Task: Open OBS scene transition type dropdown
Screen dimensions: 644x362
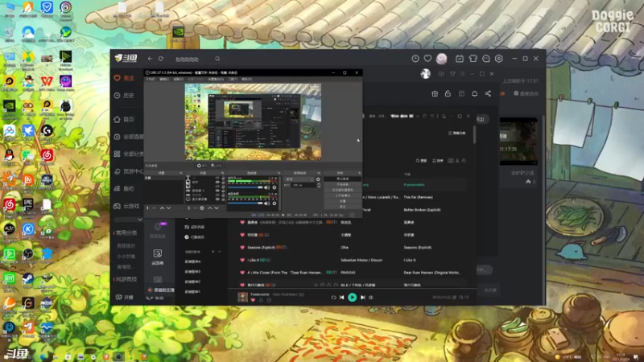Action: pyautogui.click(x=299, y=179)
